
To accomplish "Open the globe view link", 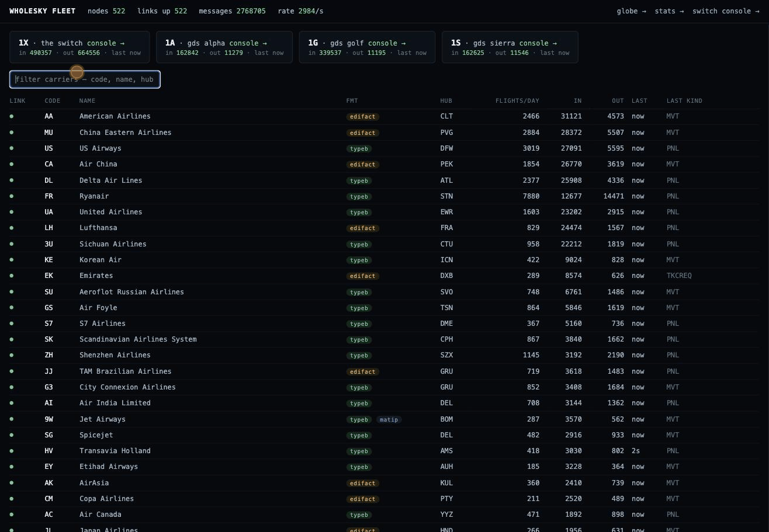I will [631, 11].
